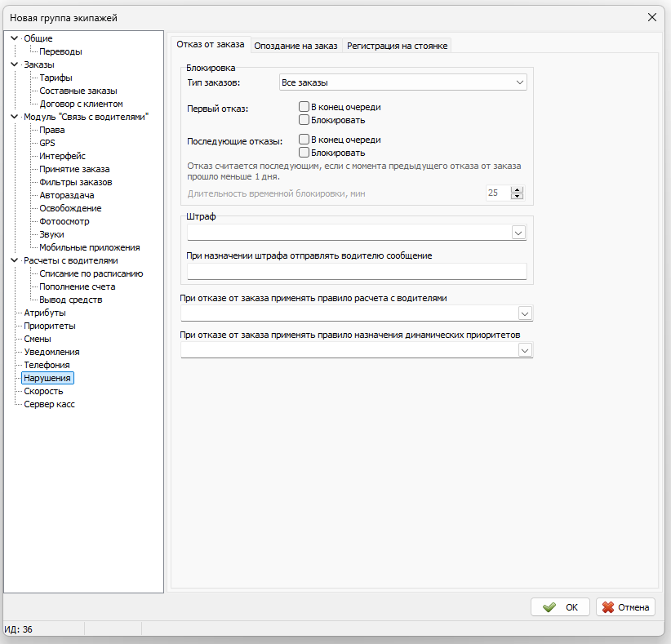
Task: Collapse the Заказы tree branch
Action: (x=14, y=64)
